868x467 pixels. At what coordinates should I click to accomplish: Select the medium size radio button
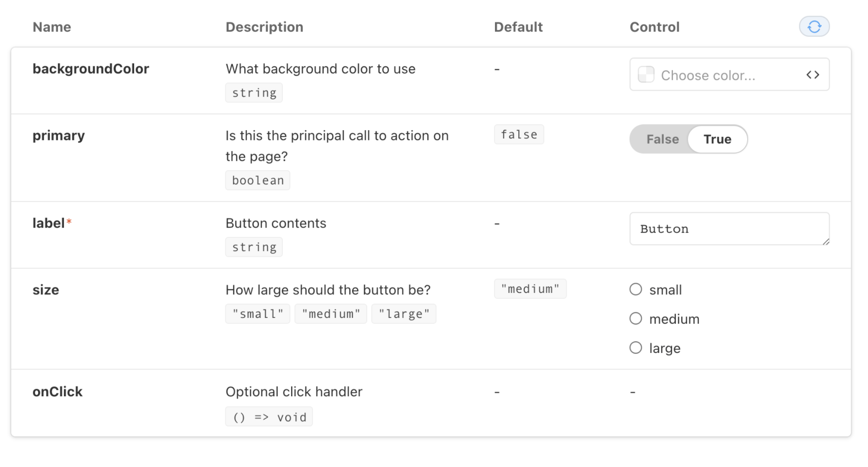[x=635, y=319]
